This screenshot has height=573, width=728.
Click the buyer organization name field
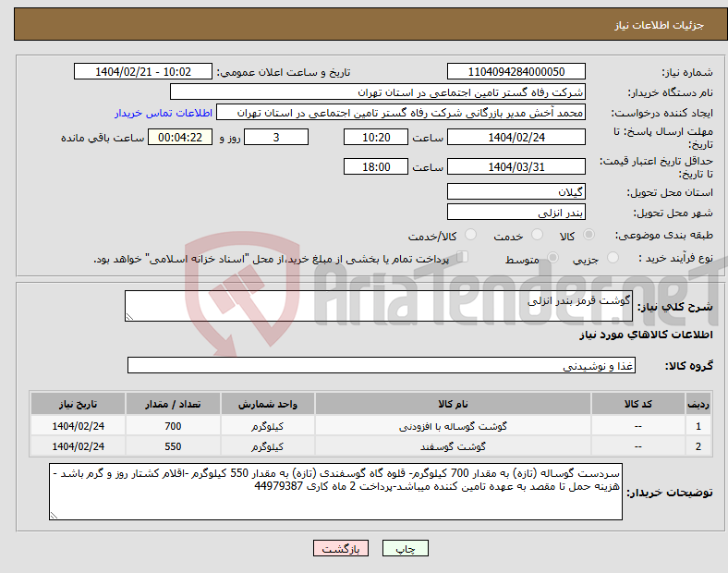click(x=378, y=91)
